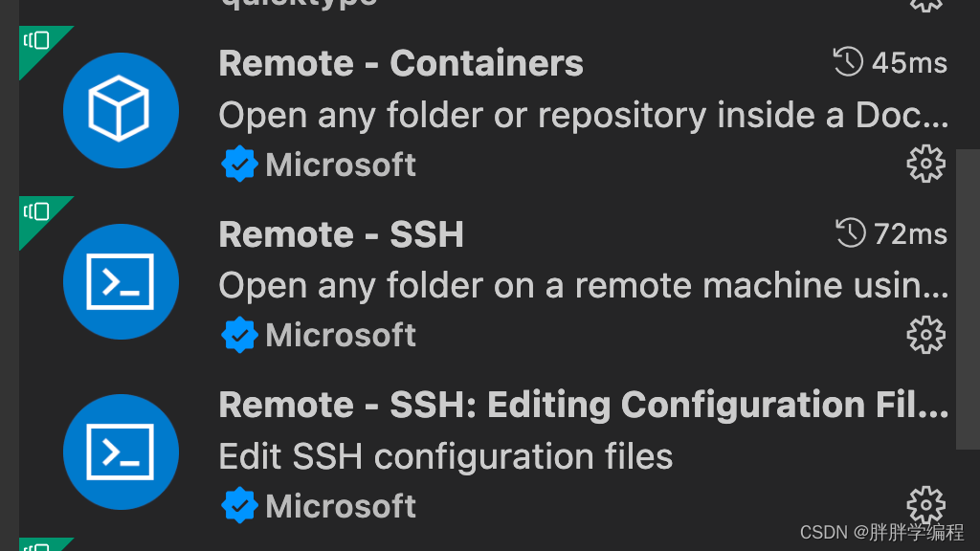Click Microsoft publisher under Remote - Containers

[x=341, y=165]
